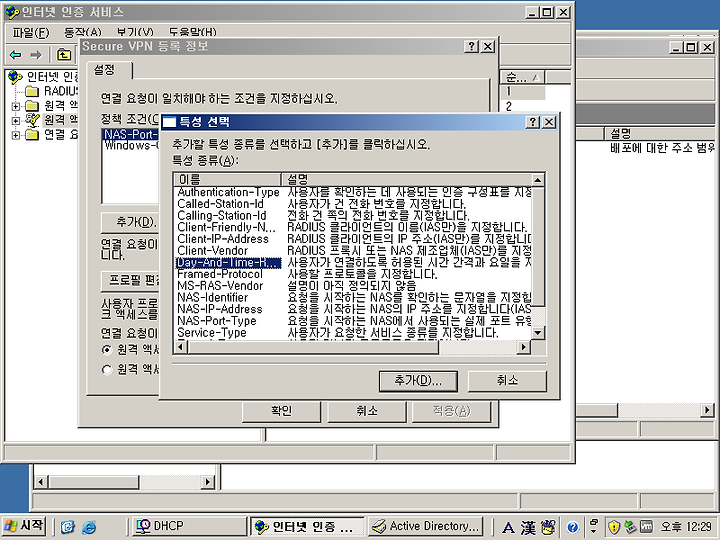Switch to DHCP taskbar window

(190, 526)
